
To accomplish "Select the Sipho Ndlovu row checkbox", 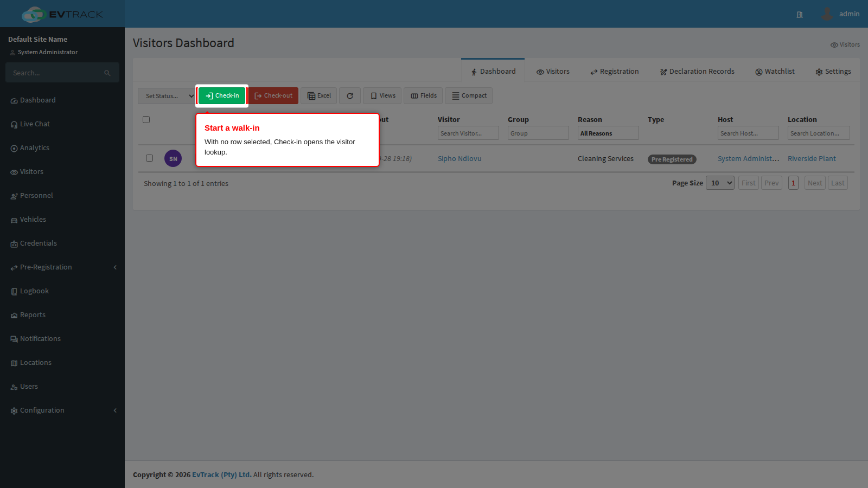I will click(x=149, y=158).
